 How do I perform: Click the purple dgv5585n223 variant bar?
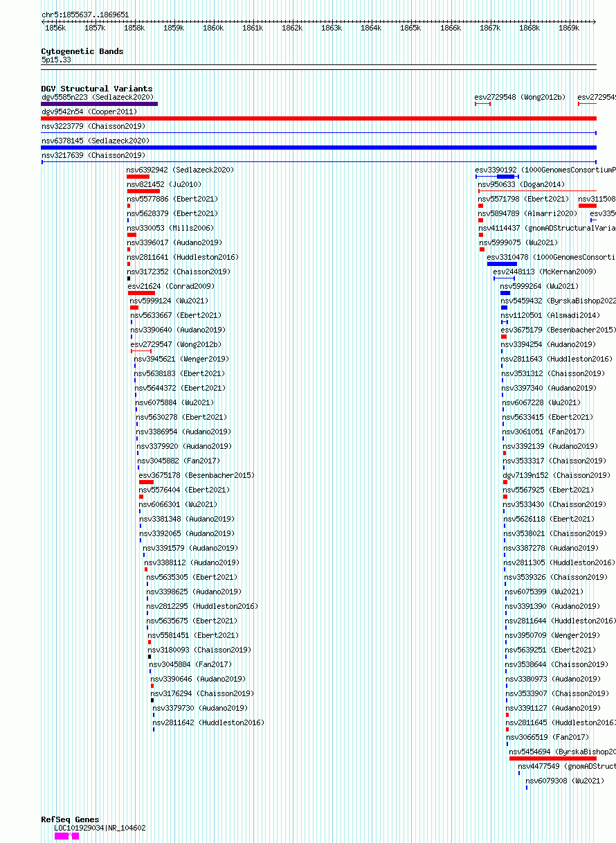point(100,104)
